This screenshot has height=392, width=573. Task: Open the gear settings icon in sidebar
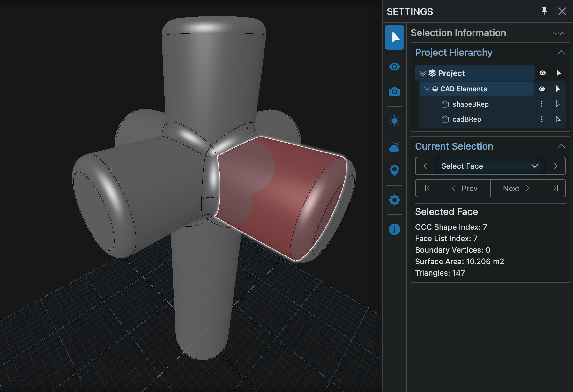click(x=394, y=200)
